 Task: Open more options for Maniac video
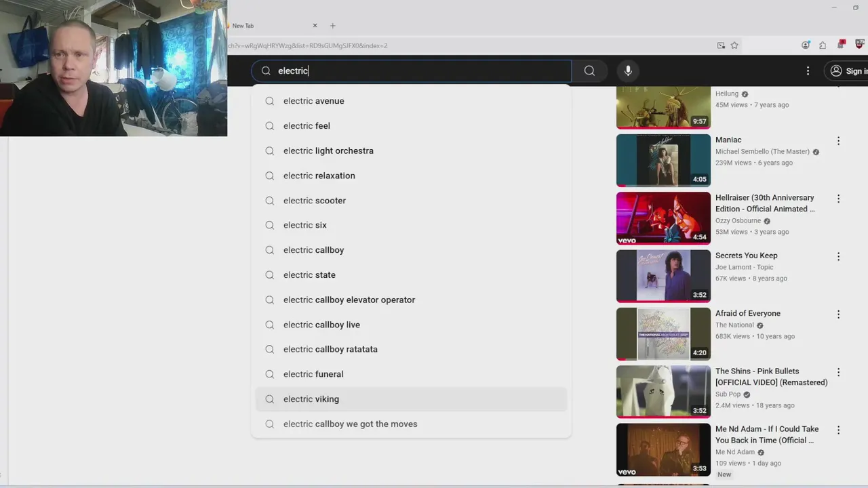click(x=838, y=141)
